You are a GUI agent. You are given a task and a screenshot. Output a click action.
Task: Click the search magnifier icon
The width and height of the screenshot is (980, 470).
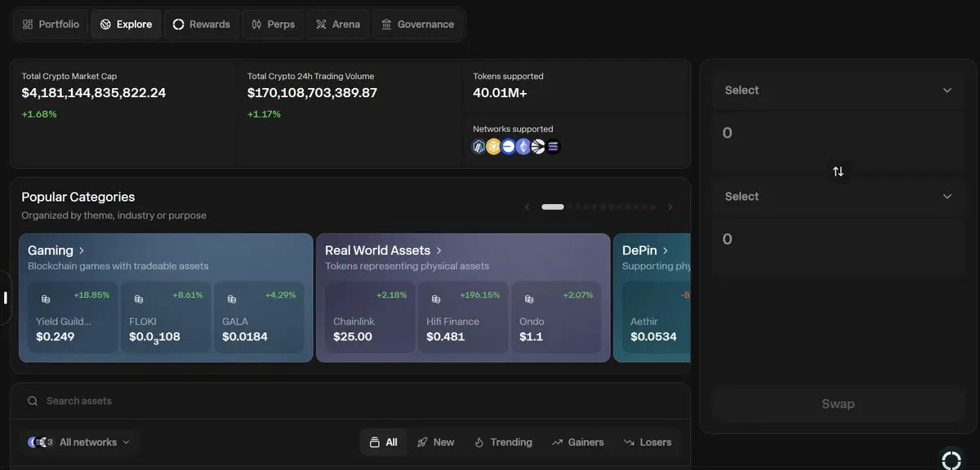[x=33, y=401]
